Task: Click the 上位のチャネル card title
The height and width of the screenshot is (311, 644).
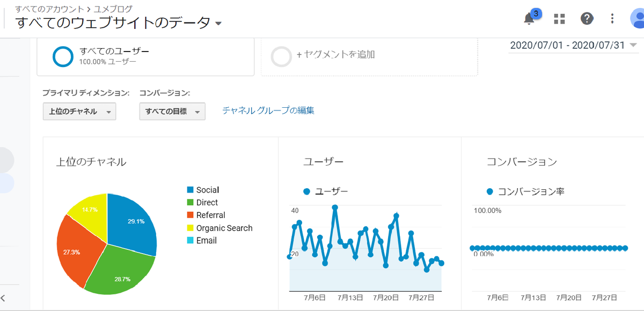Action: point(91,161)
